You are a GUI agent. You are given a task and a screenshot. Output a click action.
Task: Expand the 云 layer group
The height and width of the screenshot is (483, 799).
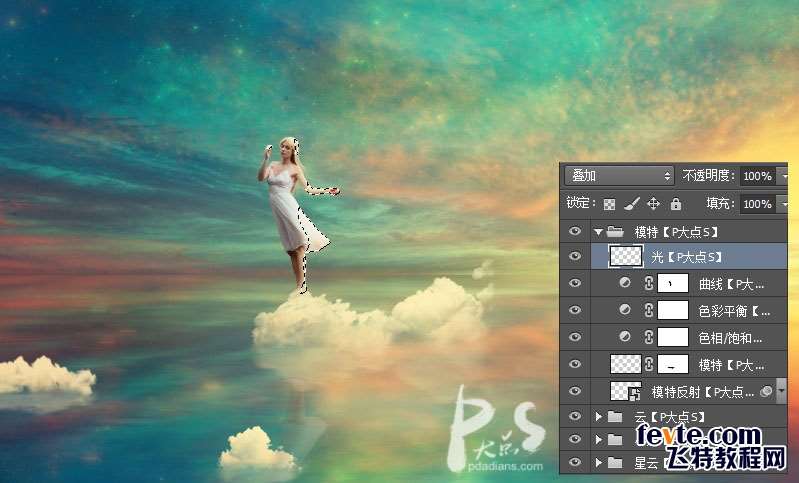click(599, 416)
